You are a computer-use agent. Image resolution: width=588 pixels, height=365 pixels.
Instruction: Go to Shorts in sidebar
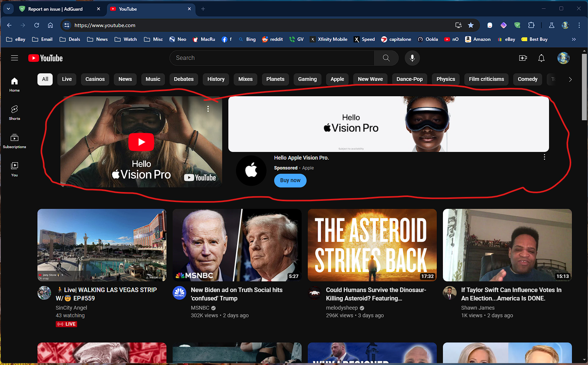click(15, 113)
